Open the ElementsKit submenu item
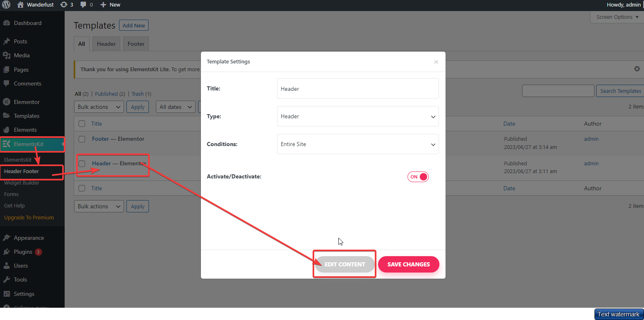 [18, 160]
